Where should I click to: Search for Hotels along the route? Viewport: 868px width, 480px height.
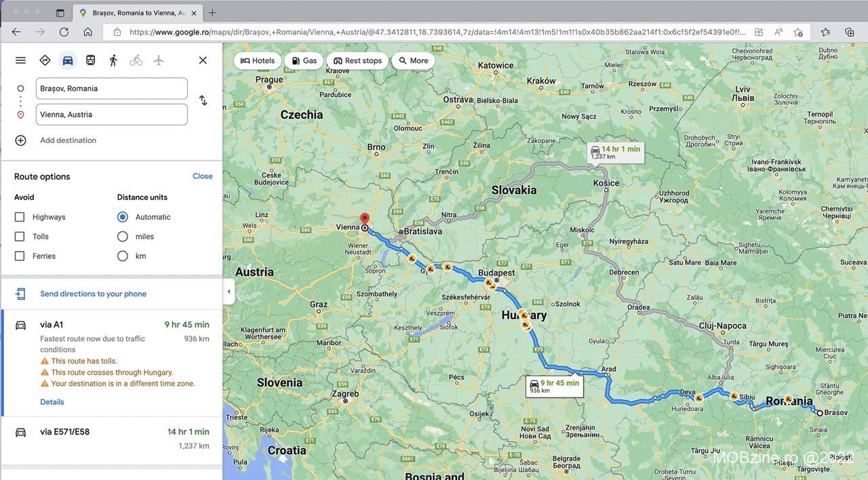click(x=257, y=60)
